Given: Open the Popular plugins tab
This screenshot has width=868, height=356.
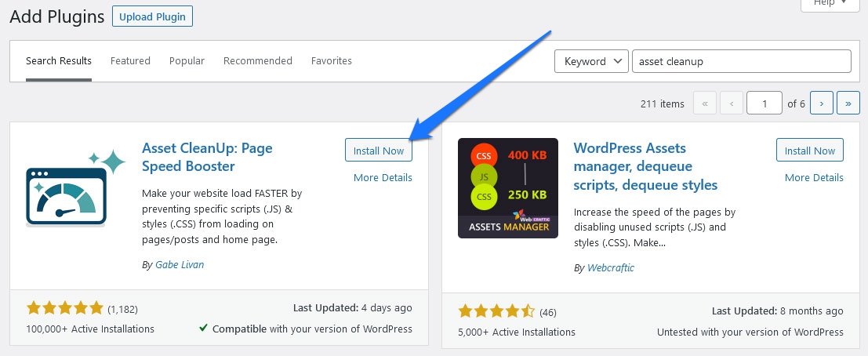Looking at the screenshot, I should click(x=187, y=61).
